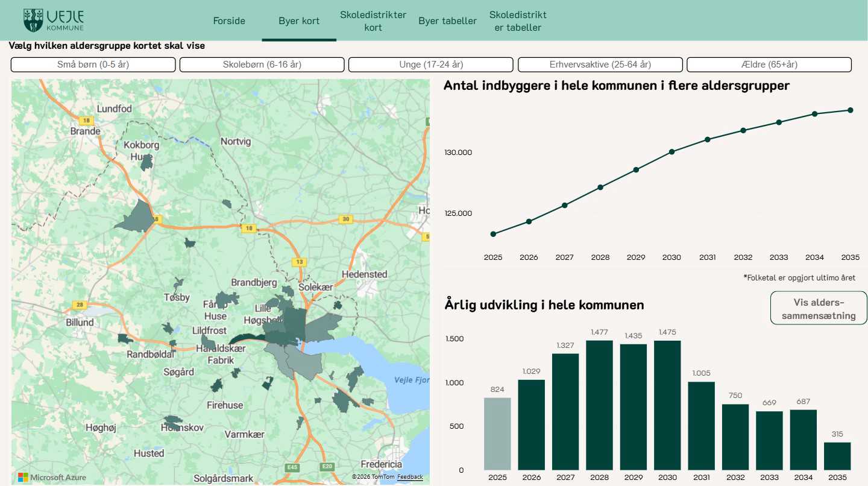Select the Ældre (65+år) age group
Viewport: 868px width, 486px height.
pyautogui.click(x=769, y=65)
